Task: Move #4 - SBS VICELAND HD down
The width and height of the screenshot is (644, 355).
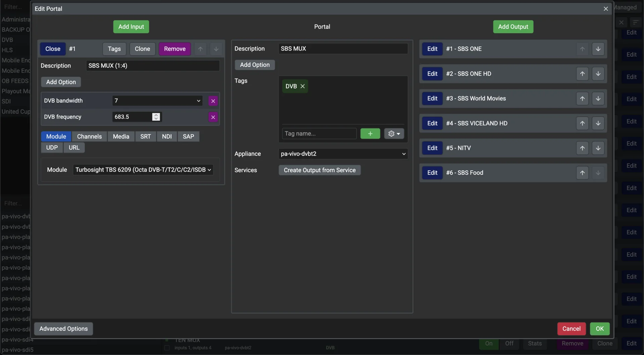Action: [x=598, y=123]
